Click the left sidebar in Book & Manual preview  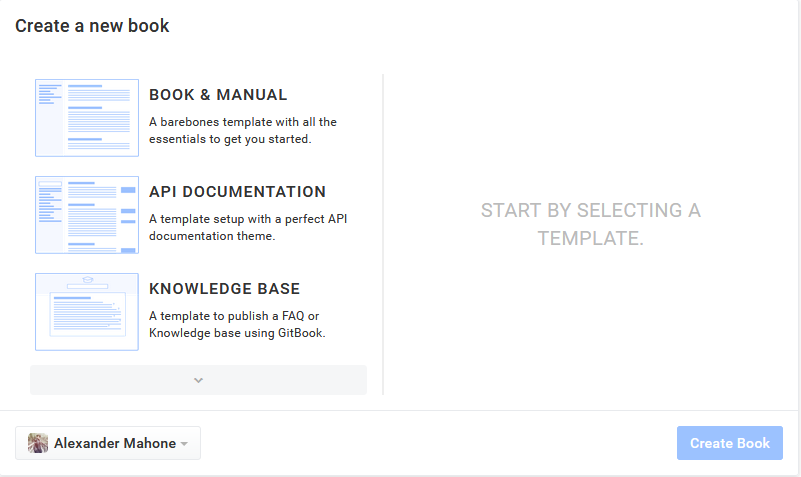49,118
